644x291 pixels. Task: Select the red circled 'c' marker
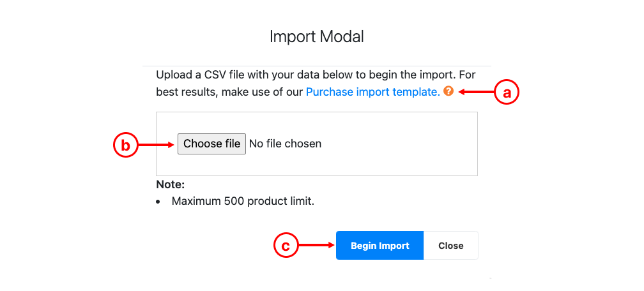click(x=286, y=246)
